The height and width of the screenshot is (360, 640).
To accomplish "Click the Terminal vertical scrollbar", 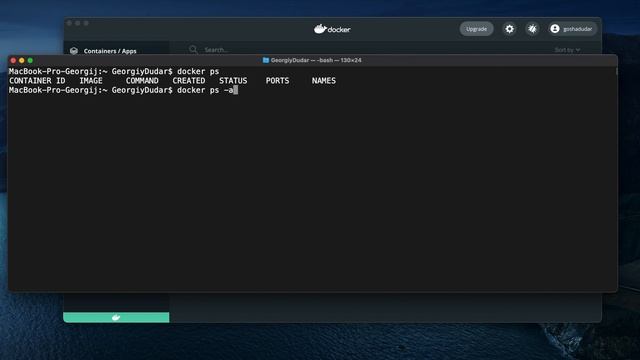I will 616,71.
